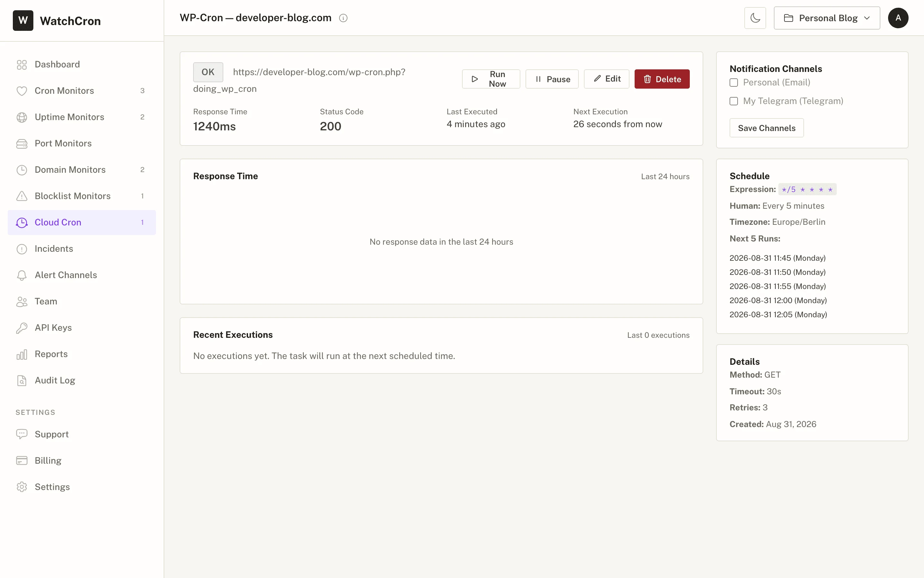The height and width of the screenshot is (578, 924).
Task: Click the Run Now button
Action: [x=491, y=79]
